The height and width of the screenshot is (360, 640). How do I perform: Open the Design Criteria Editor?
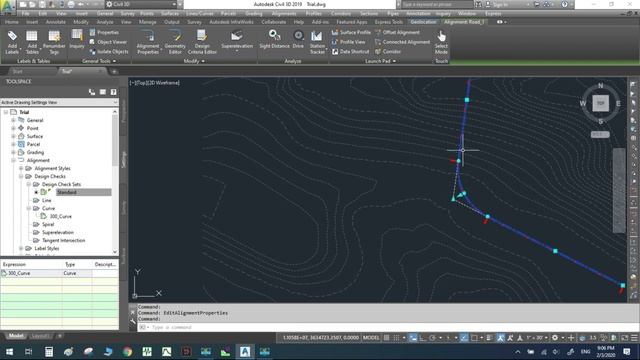[x=202, y=42]
